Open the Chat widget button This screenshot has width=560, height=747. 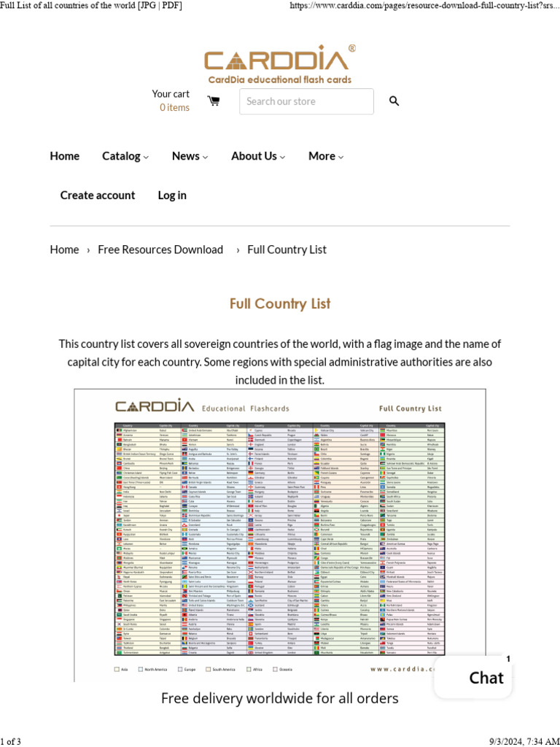(x=472, y=677)
